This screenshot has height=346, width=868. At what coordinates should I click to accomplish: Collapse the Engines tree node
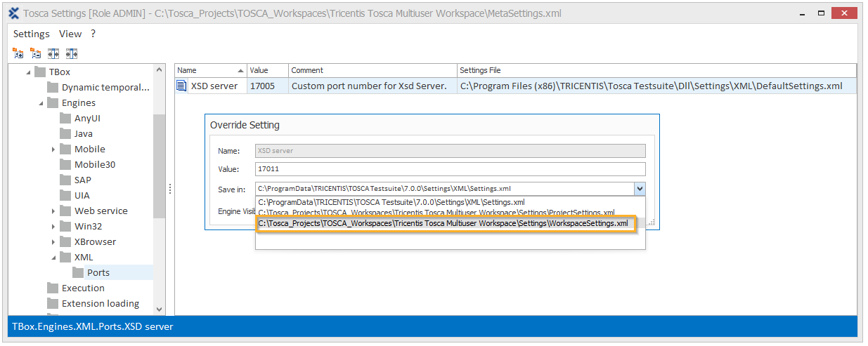[x=41, y=102]
